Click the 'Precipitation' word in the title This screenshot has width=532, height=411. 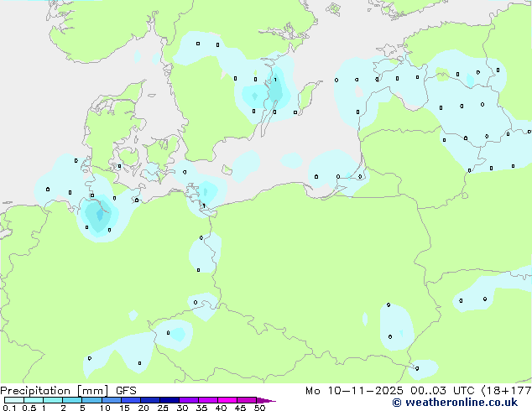click(x=35, y=391)
